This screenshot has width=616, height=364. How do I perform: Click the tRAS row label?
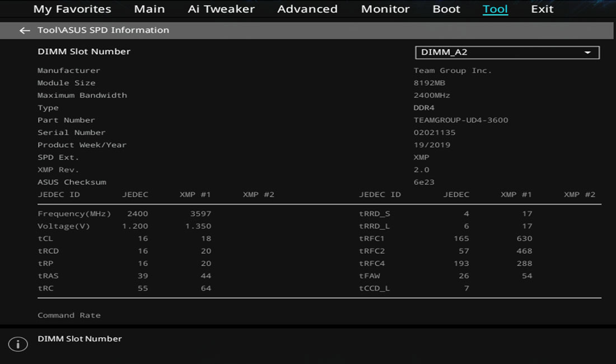point(48,276)
